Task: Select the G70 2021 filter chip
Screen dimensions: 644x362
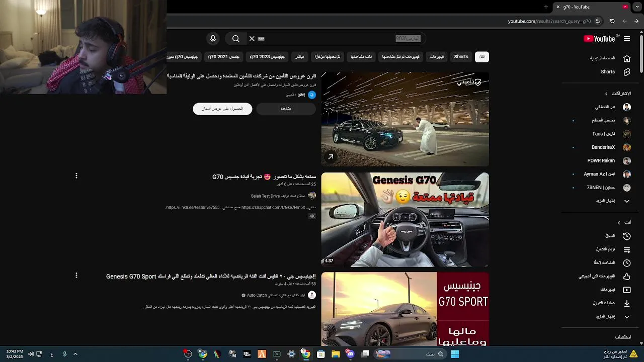Action: click(224, 57)
